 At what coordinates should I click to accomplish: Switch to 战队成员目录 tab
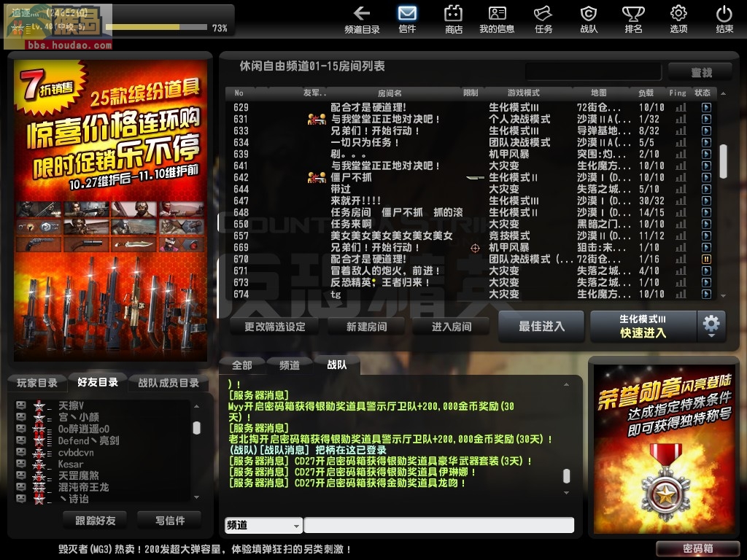pyautogui.click(x=169, y=383)
